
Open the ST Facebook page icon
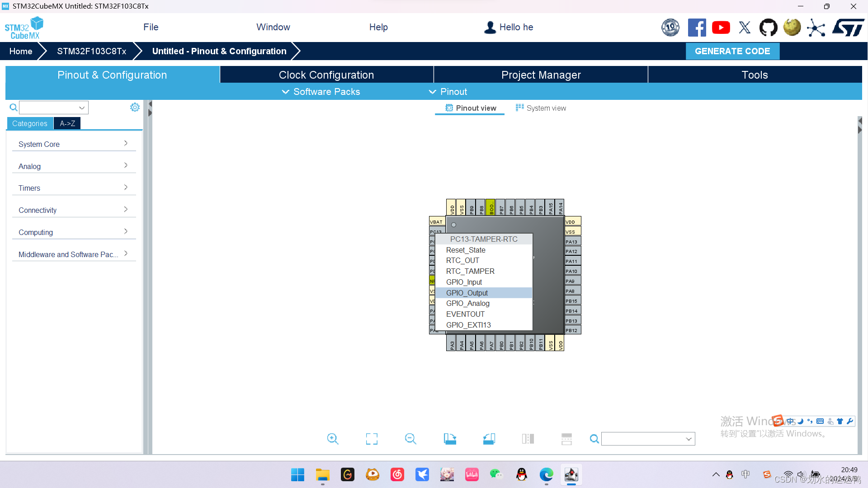(697, 28)
